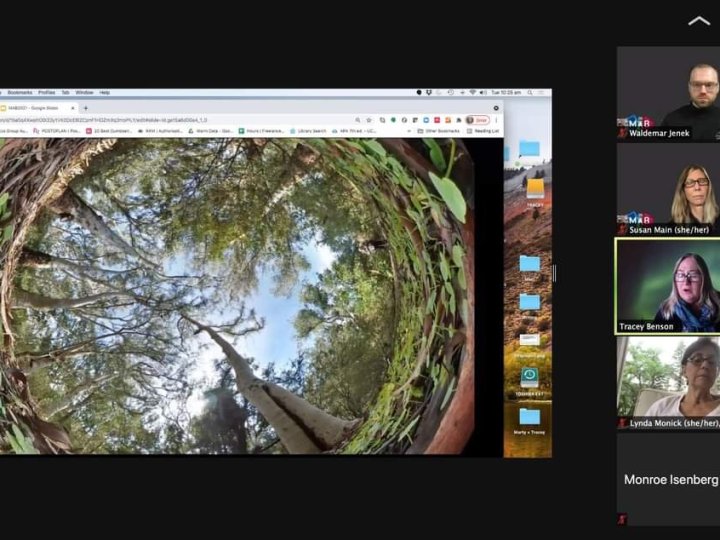Select Lynda Monick's video thumbnail
The image size is (720, 540).
pyautogui.click(x=668, y=382)
